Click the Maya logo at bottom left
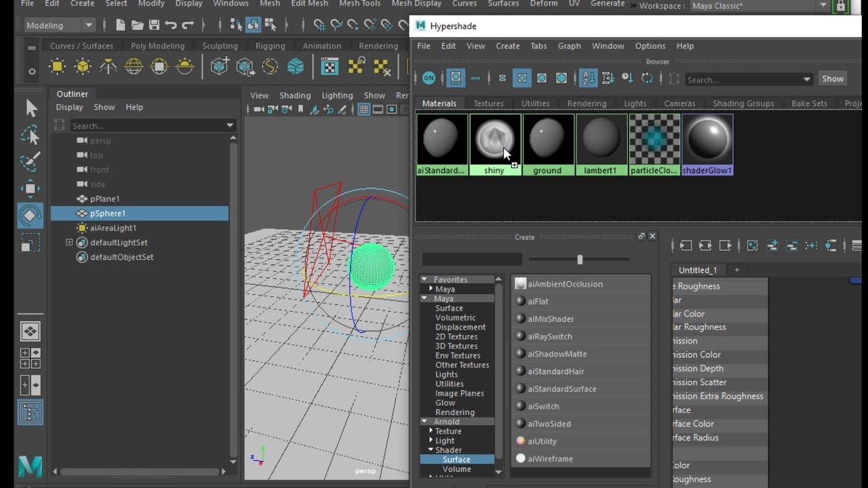Viewport: 868px width, 488px height. (31, 466)
